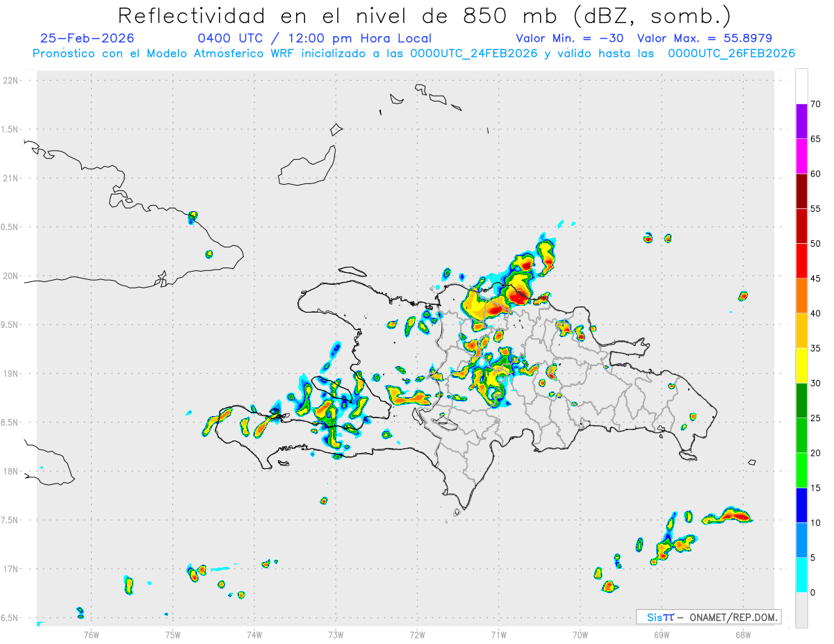Click the '17N' latitude axis label

tap(12, 569)
